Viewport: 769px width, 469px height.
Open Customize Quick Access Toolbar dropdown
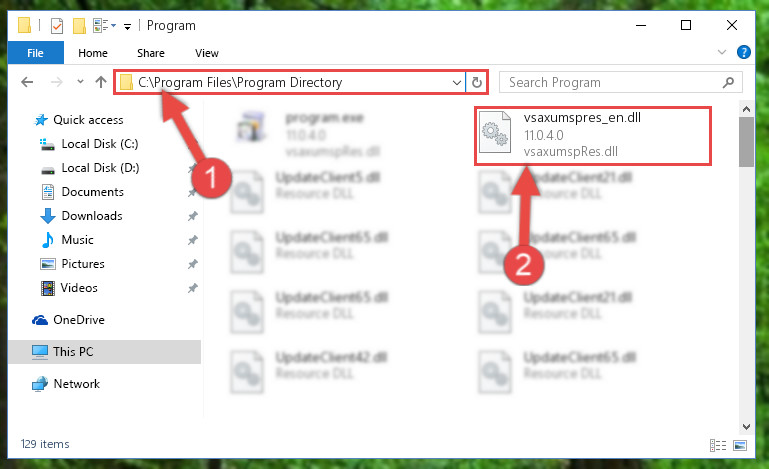pyautogui.click(x=127, y=26)
